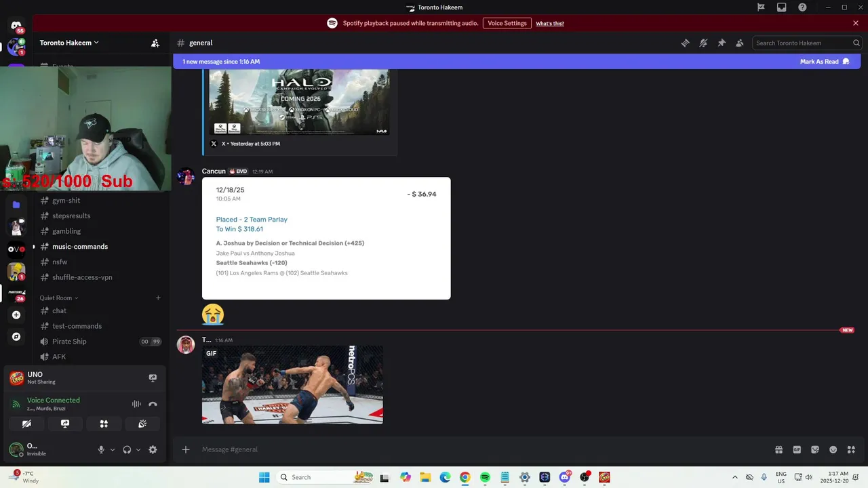Open the gift icon in message bar

778,449
